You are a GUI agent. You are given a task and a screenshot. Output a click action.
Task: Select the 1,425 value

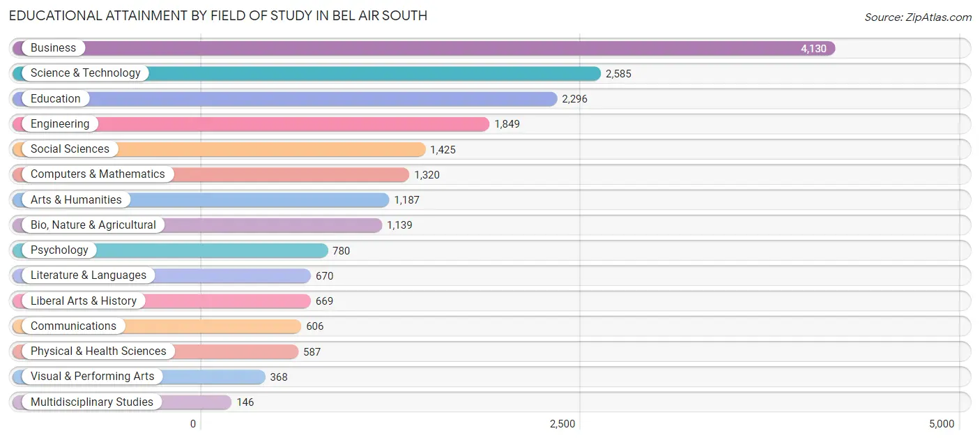coord(443,150)
